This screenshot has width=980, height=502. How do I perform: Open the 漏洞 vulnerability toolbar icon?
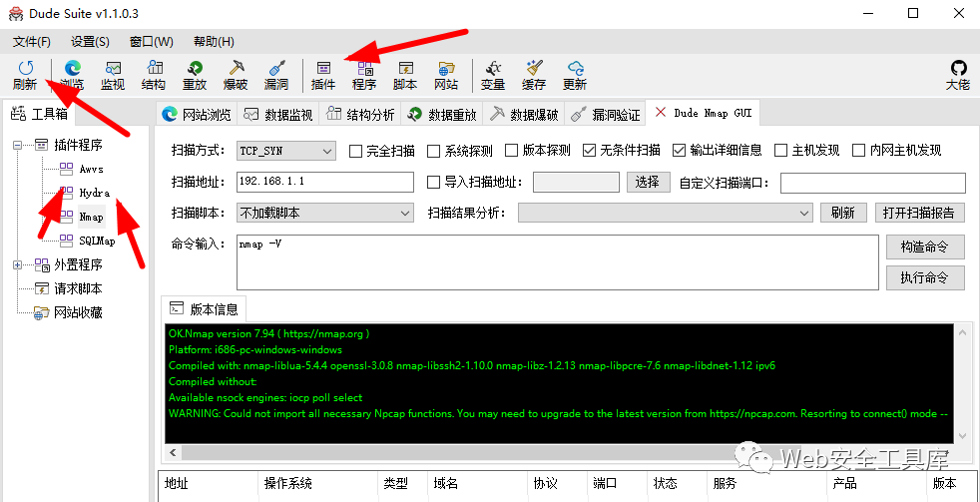click(276, 75)
